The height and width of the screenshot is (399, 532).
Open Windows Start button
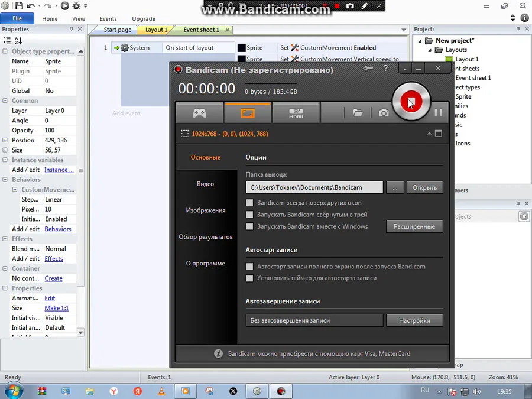pyautogui.click(x=13, y=391)
